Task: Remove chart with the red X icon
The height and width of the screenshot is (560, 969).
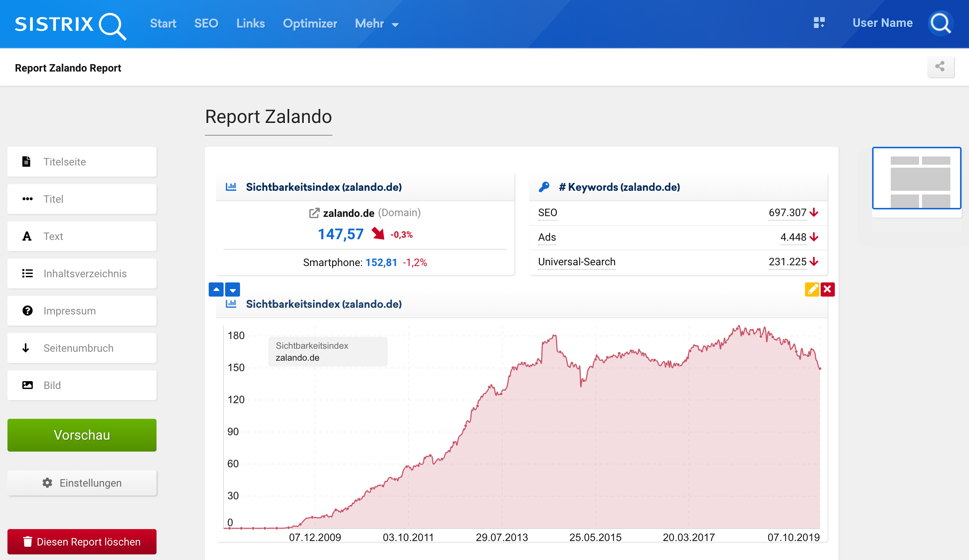Action: [x=827, y=290]
